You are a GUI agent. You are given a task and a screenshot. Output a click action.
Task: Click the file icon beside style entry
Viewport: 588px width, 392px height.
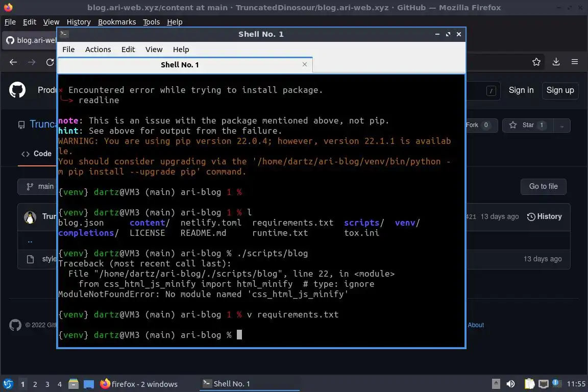click(31, 259)
